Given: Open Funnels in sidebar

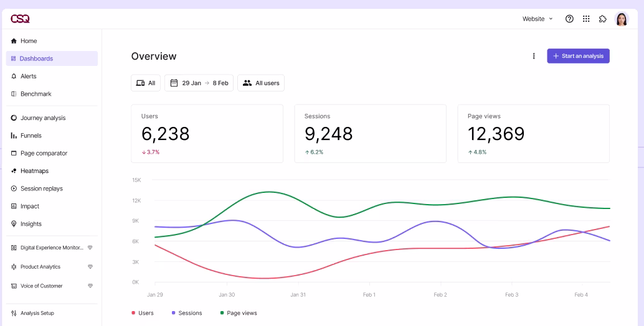Looking at the screenshot, I should click(x=52, y=136).
